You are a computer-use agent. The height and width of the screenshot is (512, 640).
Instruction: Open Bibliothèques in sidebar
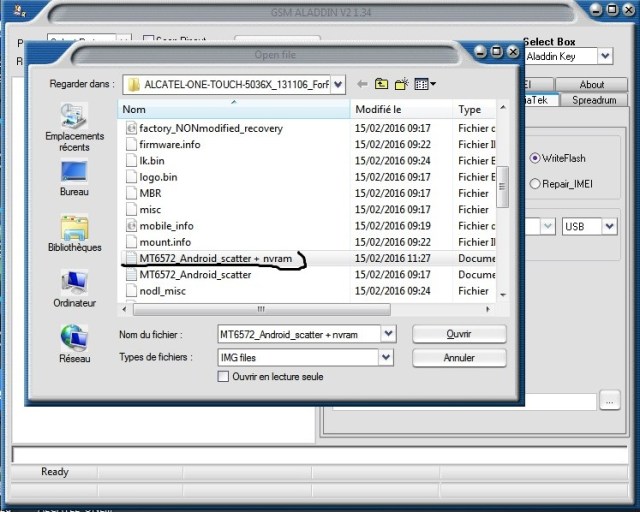tap(74, 233)
